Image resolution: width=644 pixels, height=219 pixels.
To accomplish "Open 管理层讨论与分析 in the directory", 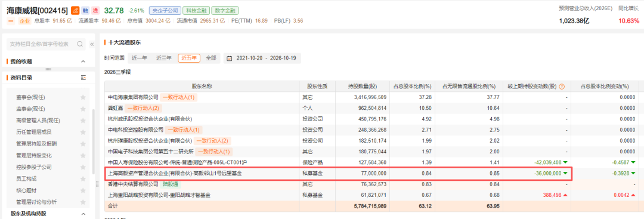I will (x=36, y=202).
